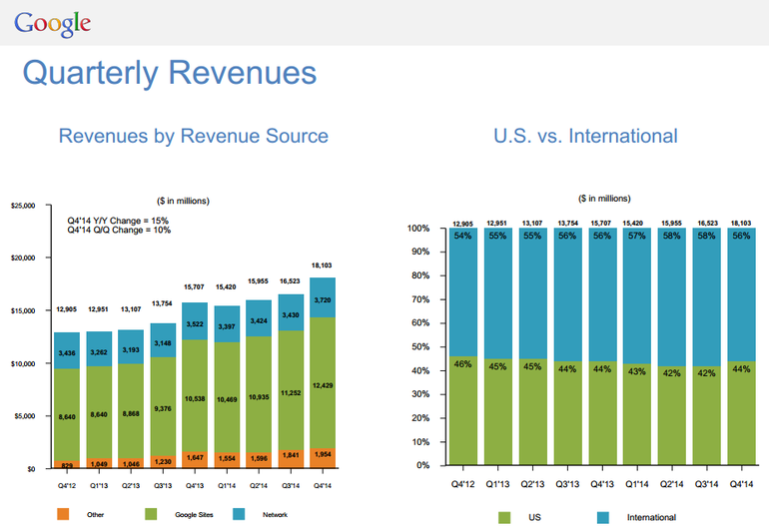
Task: Click the 9,376 Google Sites value
Action: pos(163,408)
